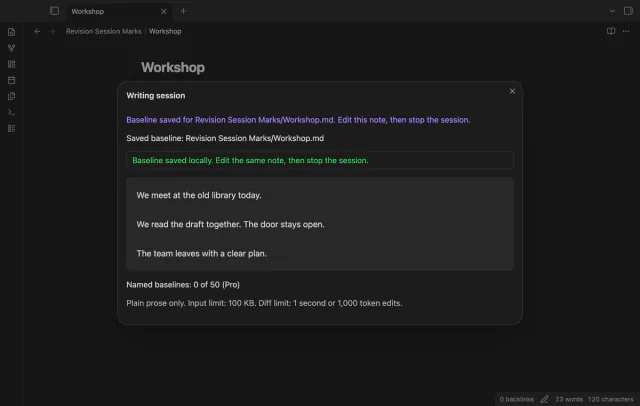Open canvas icon in ribbon
The height and width of the screenshot is (406, 640).
pos(11,64)
